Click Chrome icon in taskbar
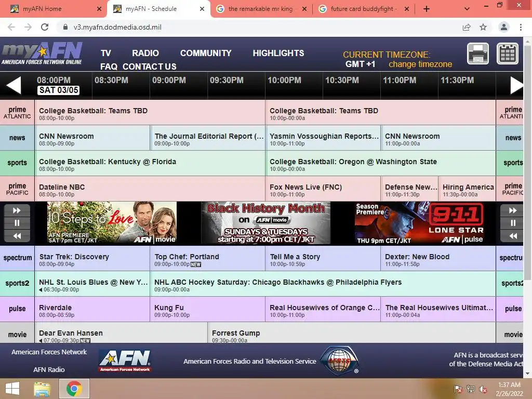 tap(74, 389)
